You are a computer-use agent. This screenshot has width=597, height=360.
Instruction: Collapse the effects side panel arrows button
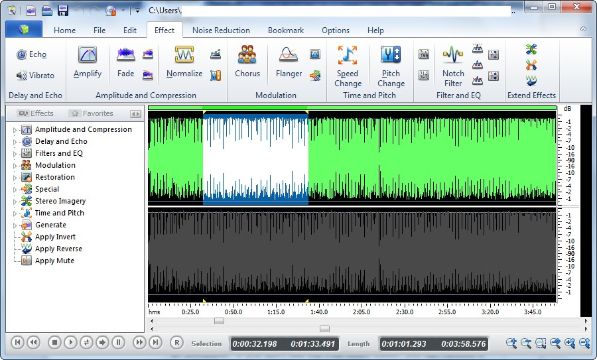pos(136,114)
